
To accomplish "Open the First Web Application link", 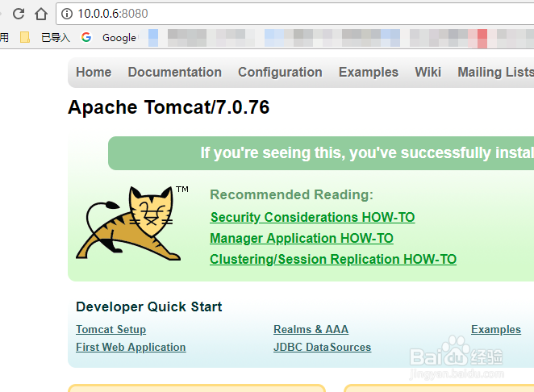I will click(x=131, y=347).
